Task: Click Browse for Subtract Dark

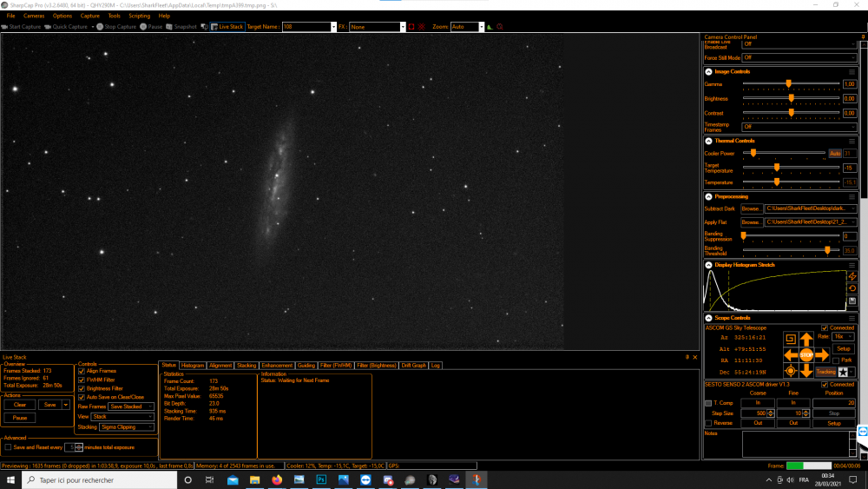Action: pyautogui.click(x=751, y=208)
